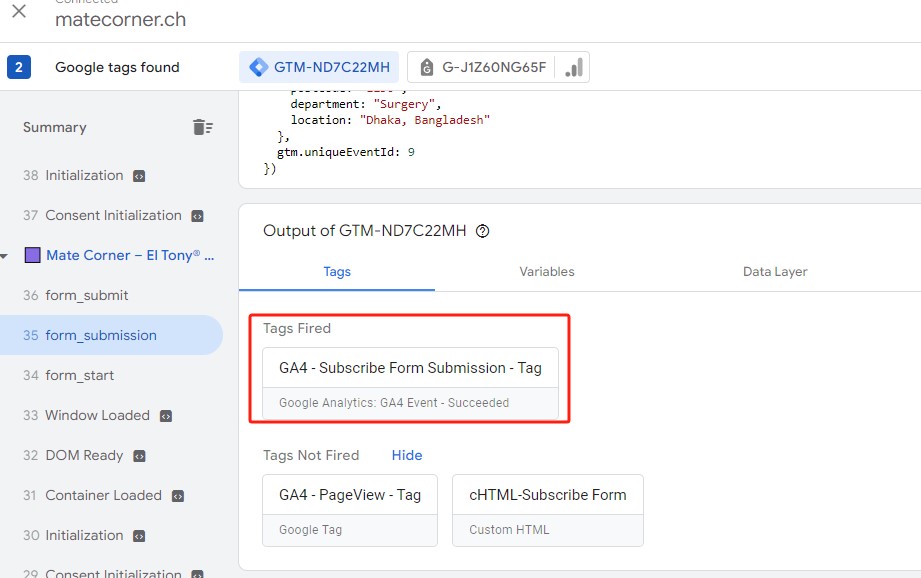Click code icon next to 31 Container Loaded

click(178, 496)
